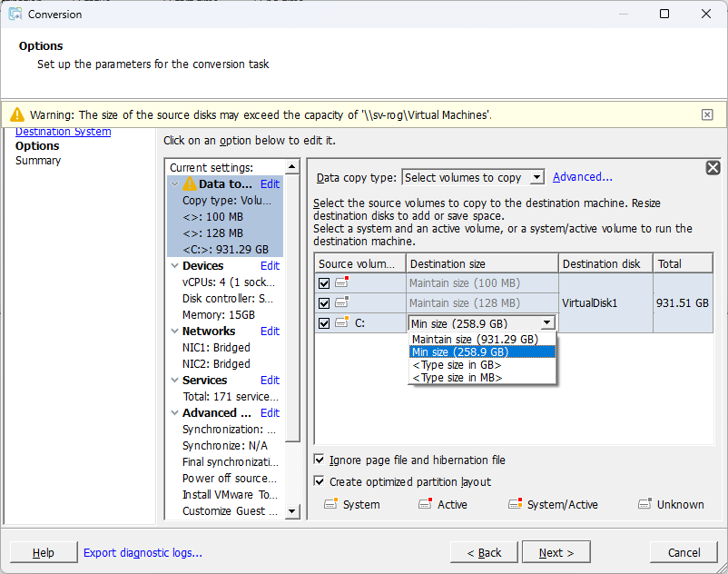Screen dimensions: 728x574
Task: Click the settings list scroll up arrow
Action: pyautogui.click(x=292, y=166)
